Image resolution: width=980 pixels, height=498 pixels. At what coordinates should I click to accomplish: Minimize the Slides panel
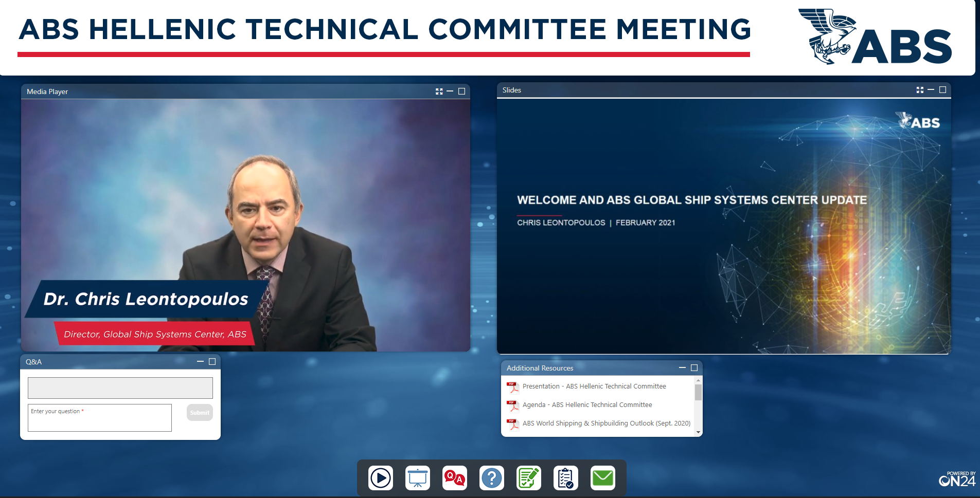[x=931, y=90]
